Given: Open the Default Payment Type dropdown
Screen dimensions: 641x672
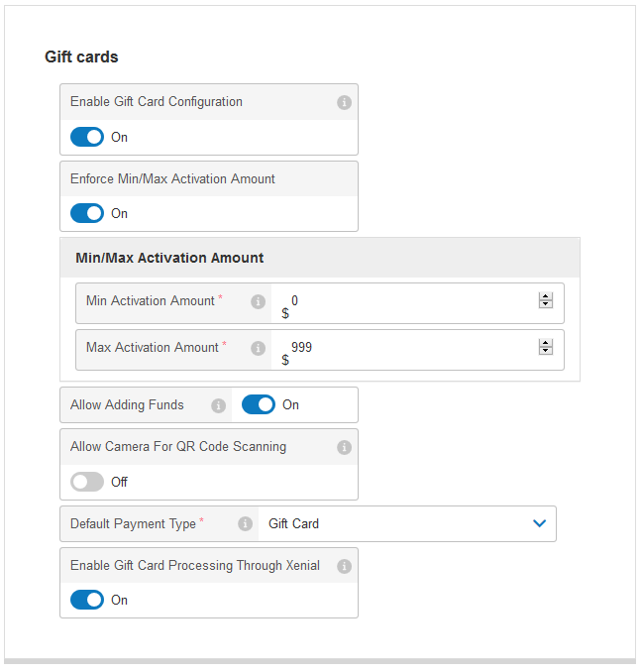Looking at the screenshot, I should pos(396,523).
